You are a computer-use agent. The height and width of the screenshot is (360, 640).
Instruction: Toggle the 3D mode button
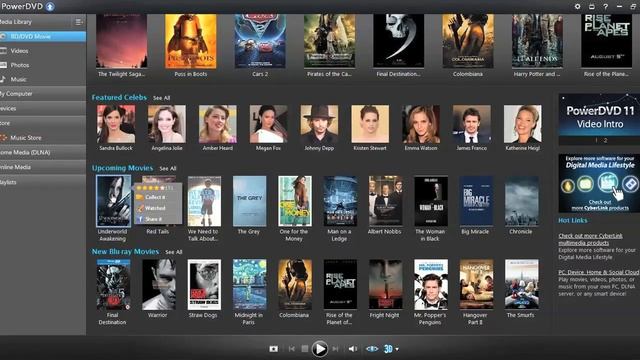point(388,349)
